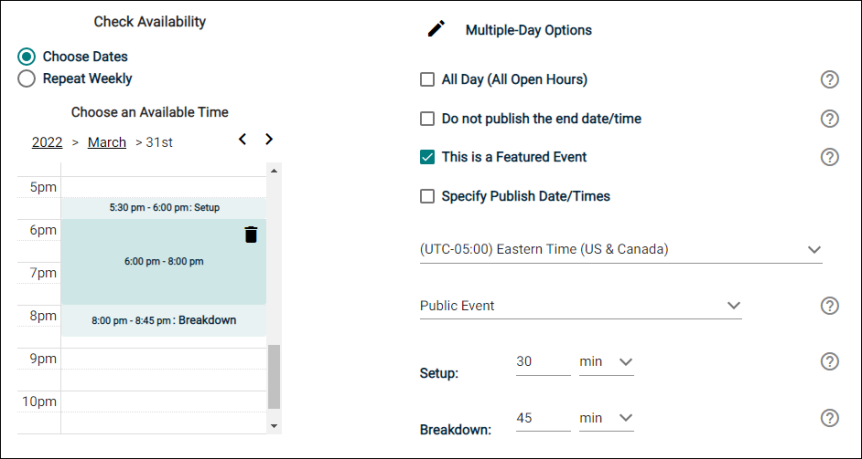Select the Repeat Weekly radio option

point(26,79)
